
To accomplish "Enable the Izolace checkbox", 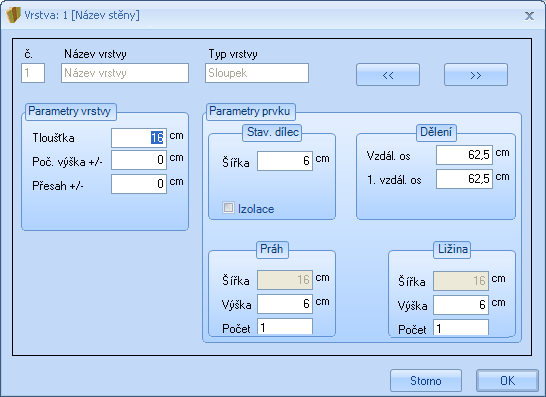I will (228, 208).
